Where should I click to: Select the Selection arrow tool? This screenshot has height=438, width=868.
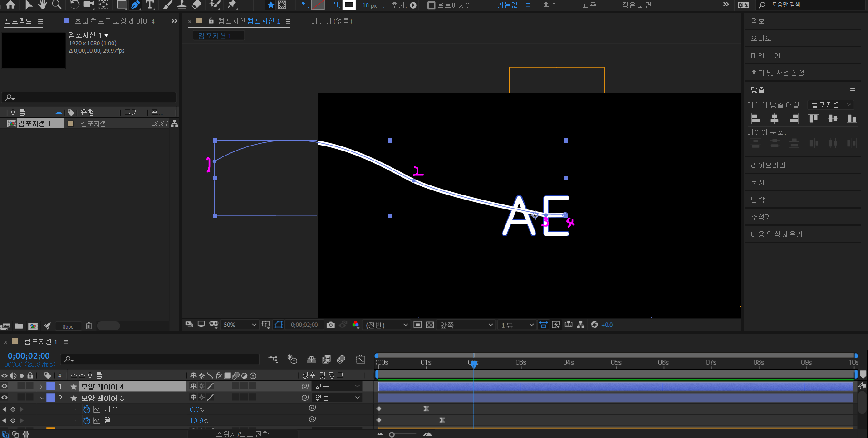click(x=29, y=5)
